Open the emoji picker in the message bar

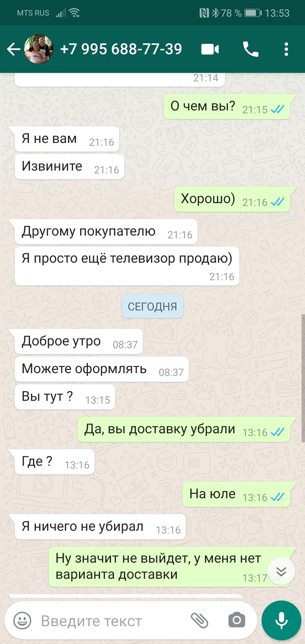tap(22, 620)
